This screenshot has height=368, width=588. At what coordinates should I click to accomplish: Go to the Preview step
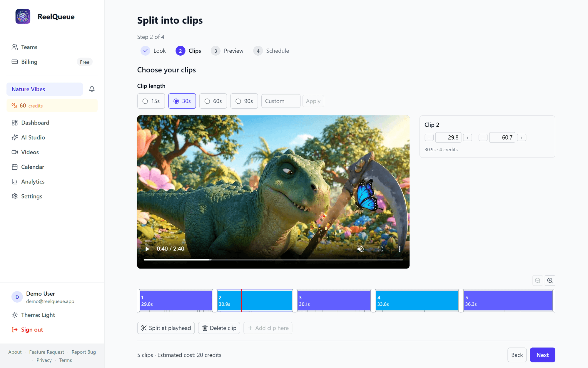[227, 51]
